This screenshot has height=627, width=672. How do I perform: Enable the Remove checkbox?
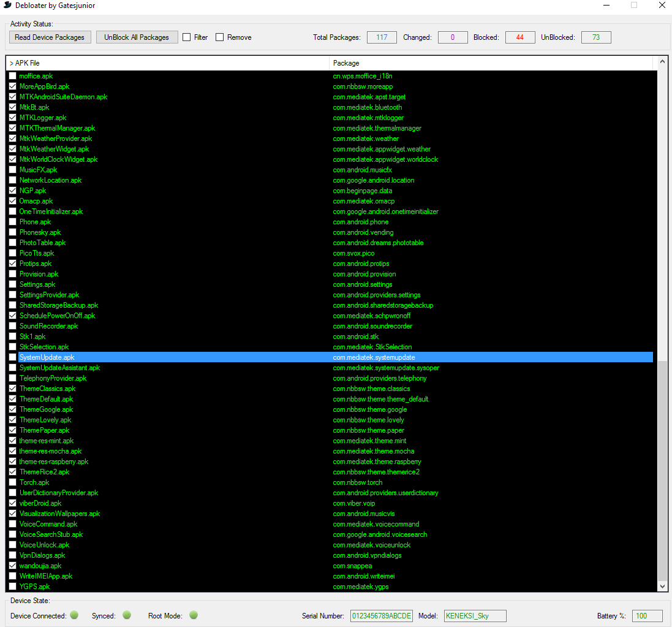point(219,37)
